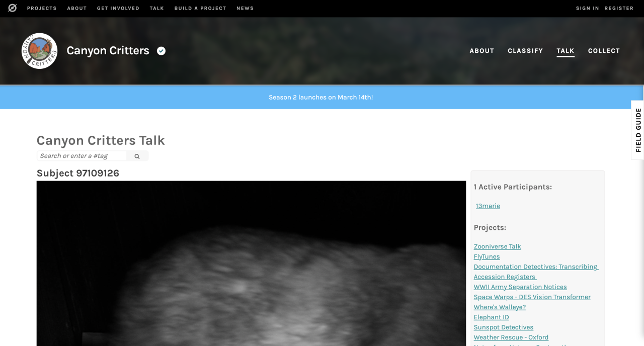Click Register

[619, 8]
